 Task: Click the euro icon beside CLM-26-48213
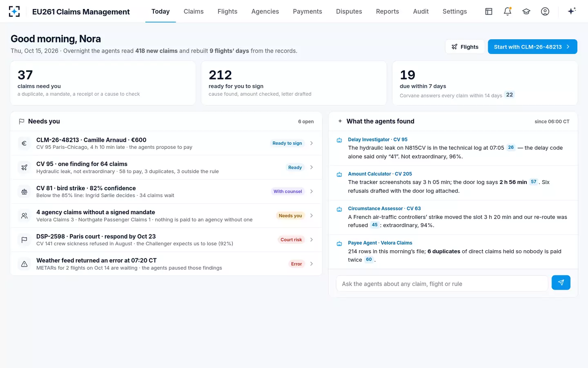[24, 143]
